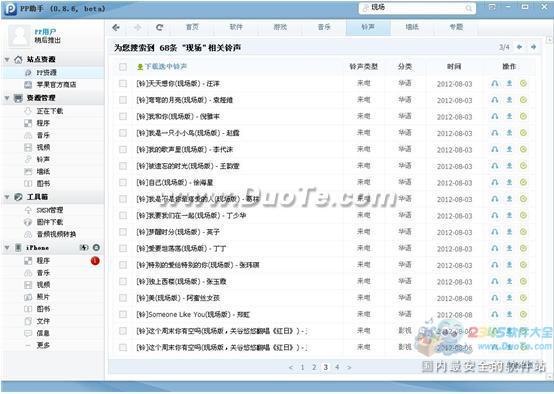Toggle the select-all checkbox in header

click(123, 67)
